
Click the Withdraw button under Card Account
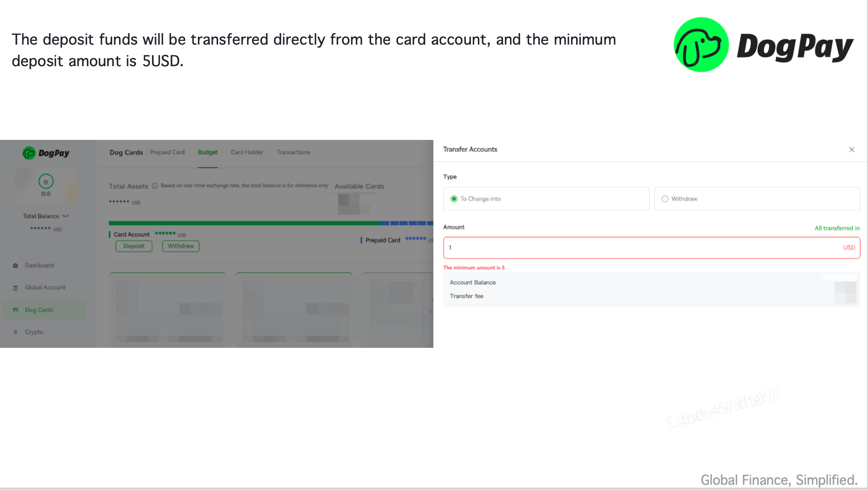coord(181,246)
